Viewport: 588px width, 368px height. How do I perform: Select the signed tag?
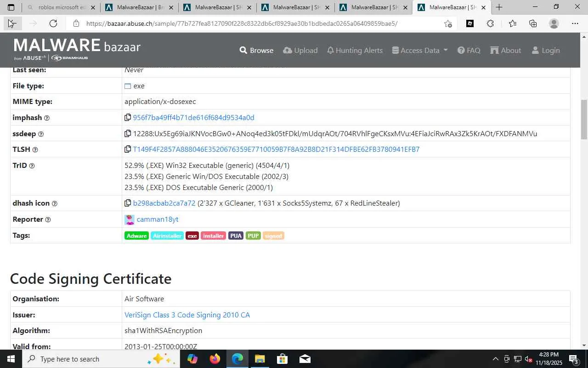tap(273, 236)
